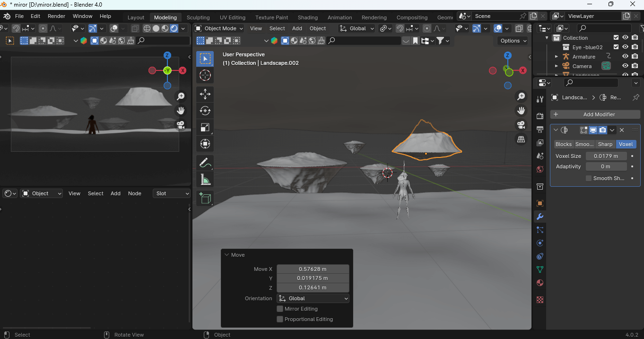Activate the Scale tool
The width and height of the screenshot is (644, 339).
click(205, 127)
